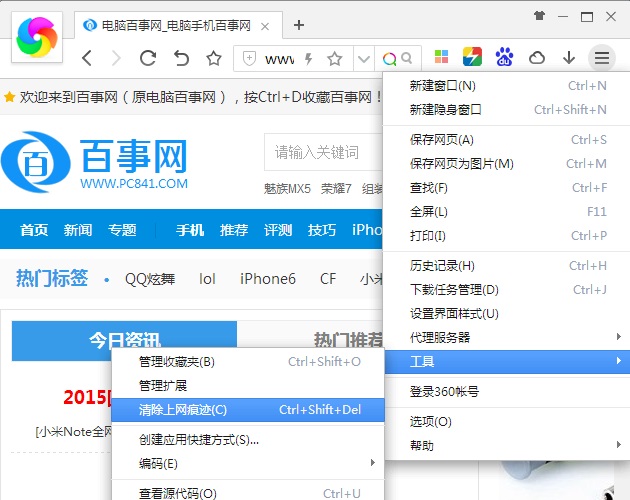
Task: Click the QQ炫舞 hot tag
Action: [150, 279]
